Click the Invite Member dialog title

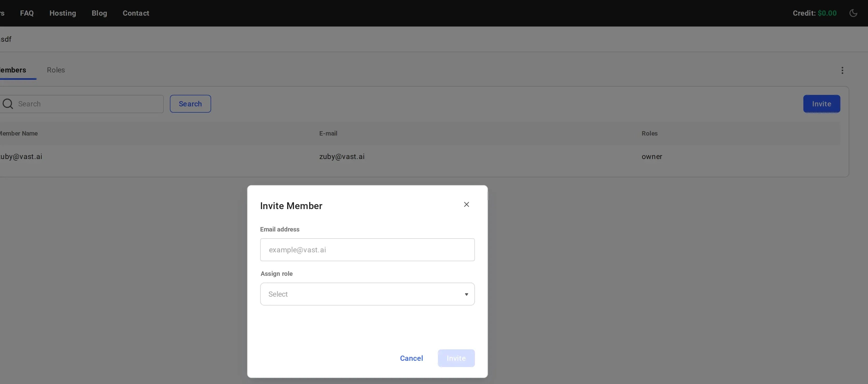click(x=291, y=206)
